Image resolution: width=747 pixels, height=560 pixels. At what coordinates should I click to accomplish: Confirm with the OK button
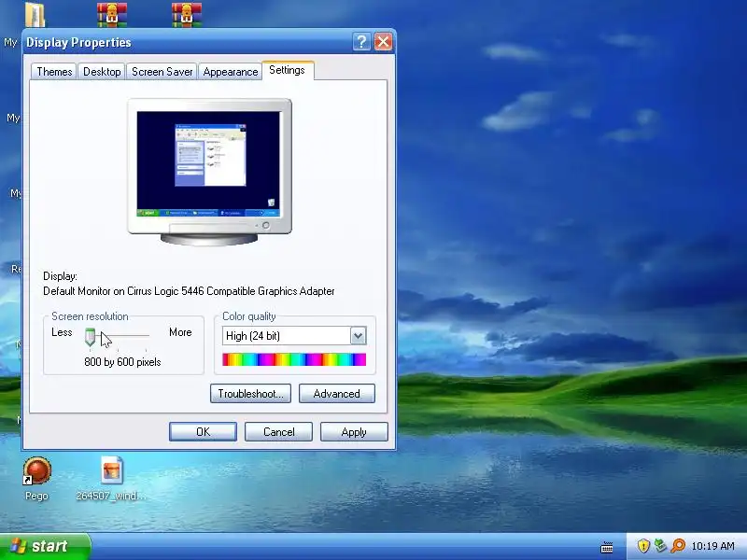point(203,432)
